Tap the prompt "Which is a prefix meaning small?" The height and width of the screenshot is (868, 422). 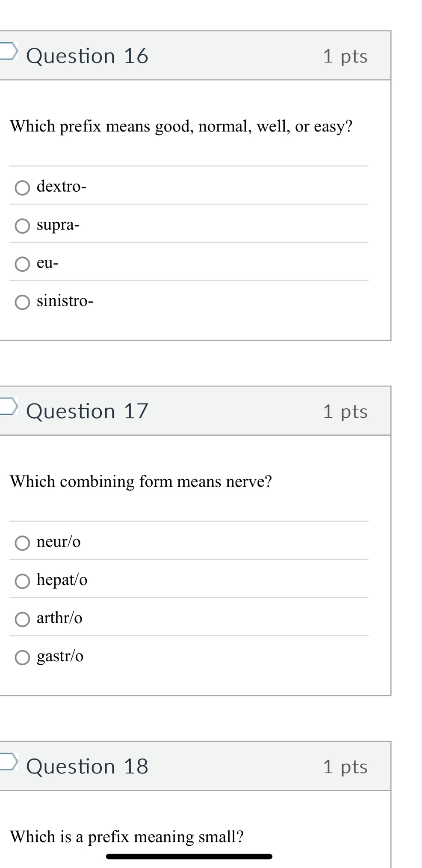tap(127, 837)
